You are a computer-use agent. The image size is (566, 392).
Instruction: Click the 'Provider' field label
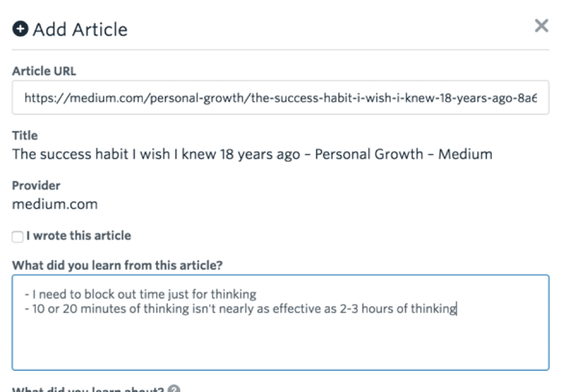[36, 186]
